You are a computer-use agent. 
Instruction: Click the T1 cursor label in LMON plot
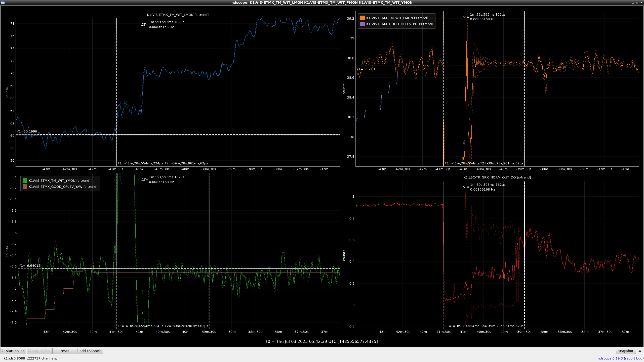tap(140, 163)
